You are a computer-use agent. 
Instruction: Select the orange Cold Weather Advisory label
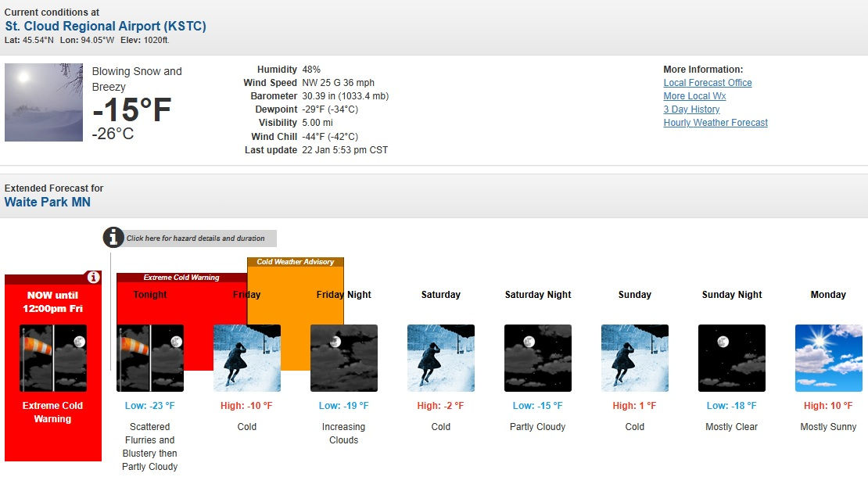point(296,262)
